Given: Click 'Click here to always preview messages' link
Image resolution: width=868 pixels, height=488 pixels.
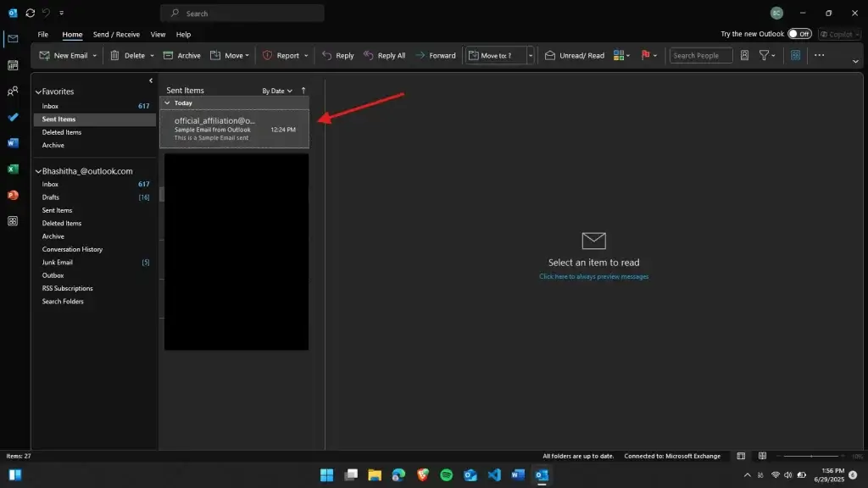Looking at the screenshot, I should point(594,277).
